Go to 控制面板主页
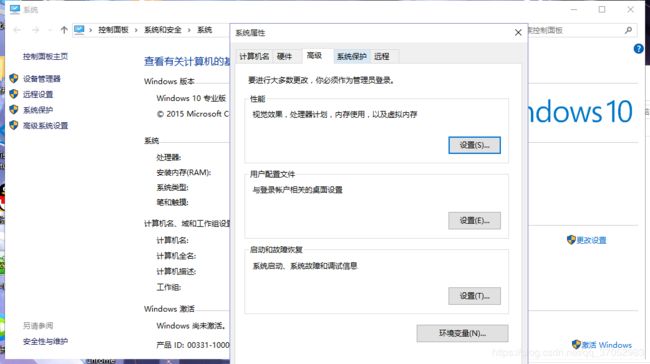The width and height of the screenshot is (650, 364). pyautogui.click(x=45, y=56)
